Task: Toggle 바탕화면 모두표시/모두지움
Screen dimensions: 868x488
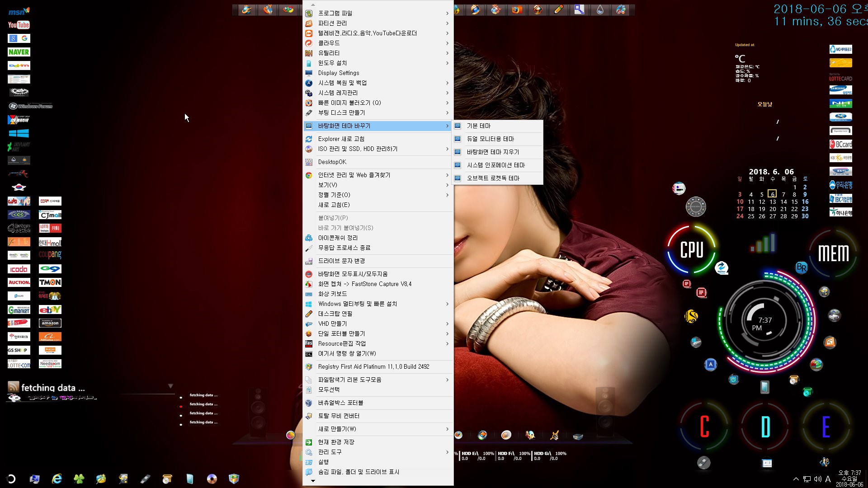Action: coord(378,274)
